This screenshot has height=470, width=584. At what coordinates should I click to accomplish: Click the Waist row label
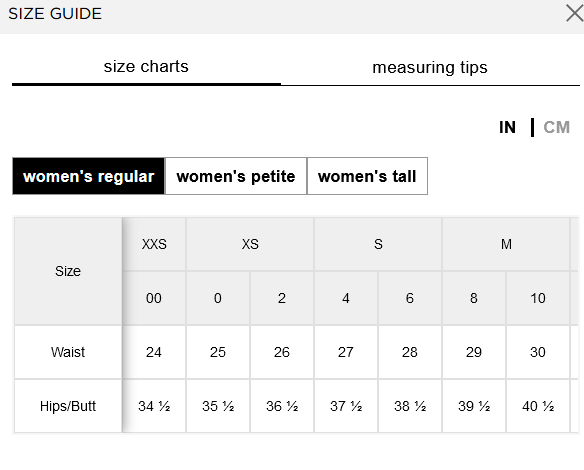68,352
